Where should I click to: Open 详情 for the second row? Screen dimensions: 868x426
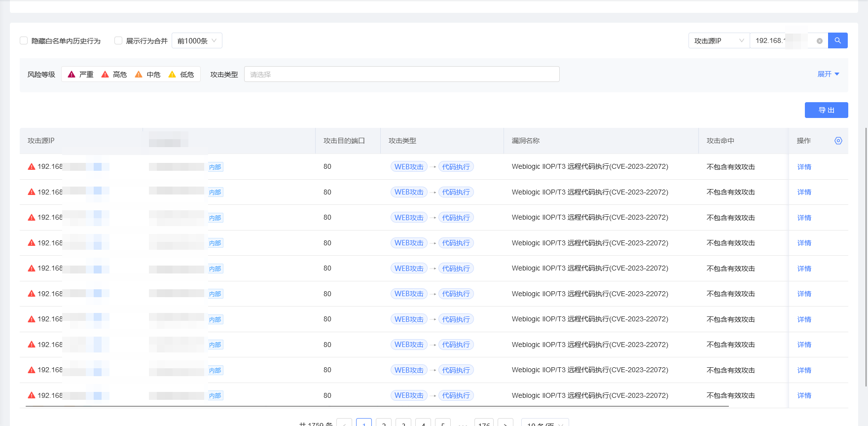point(804,192)
